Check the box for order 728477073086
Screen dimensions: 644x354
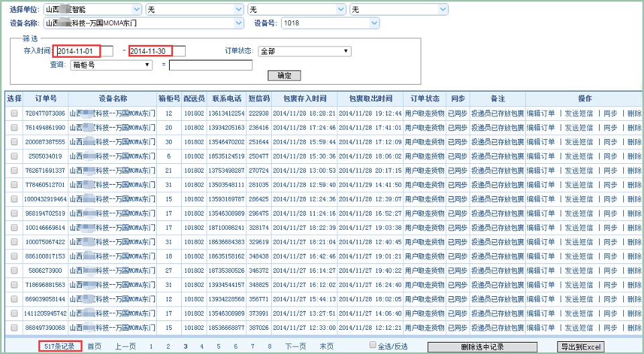pyautogui.click(x=14, y=114)
